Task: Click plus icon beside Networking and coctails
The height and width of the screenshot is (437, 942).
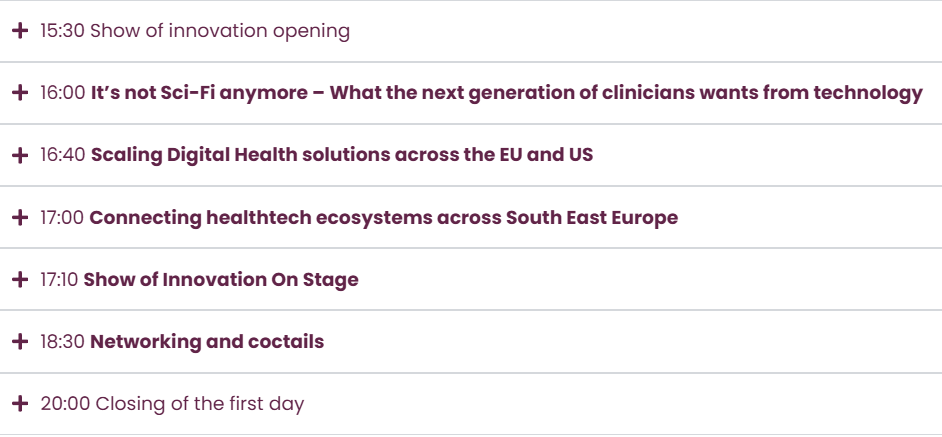Action: click(x=19, y=342)
